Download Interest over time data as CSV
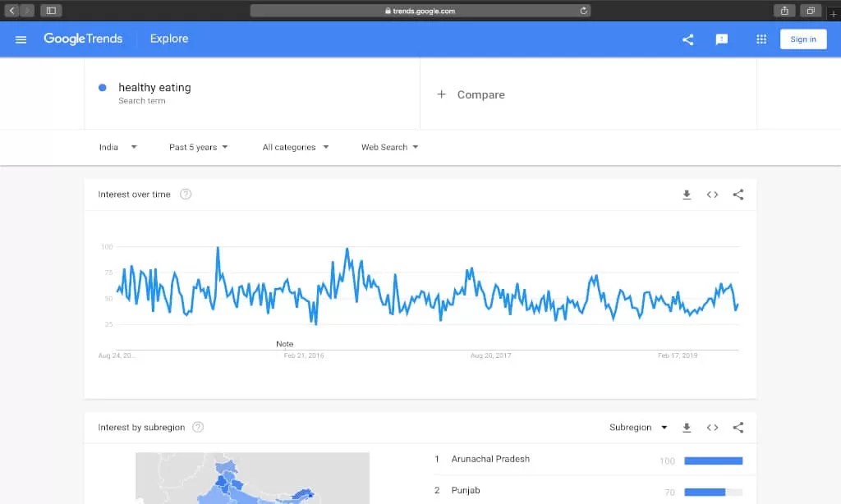Screen dimensions: 841x504 687,195
